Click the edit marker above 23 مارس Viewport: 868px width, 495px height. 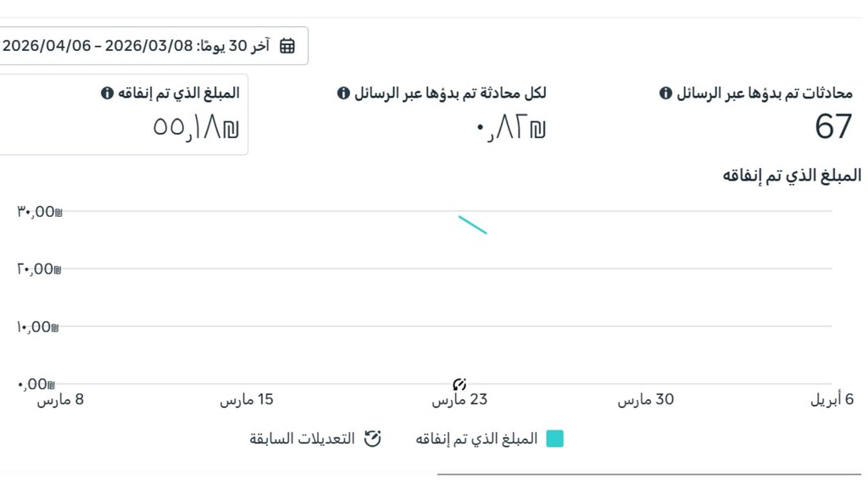(x=460, y=385)
